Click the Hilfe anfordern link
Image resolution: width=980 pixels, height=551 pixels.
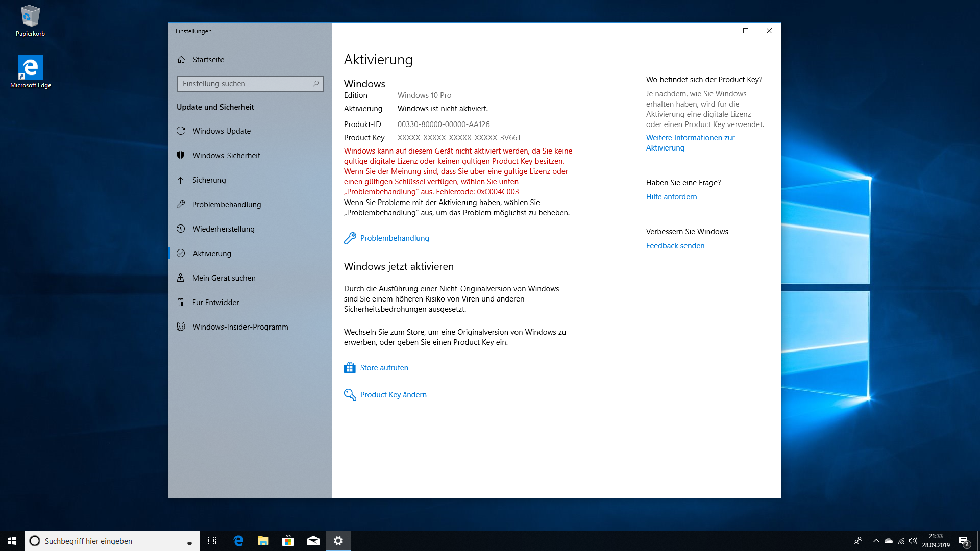[671, 197]
